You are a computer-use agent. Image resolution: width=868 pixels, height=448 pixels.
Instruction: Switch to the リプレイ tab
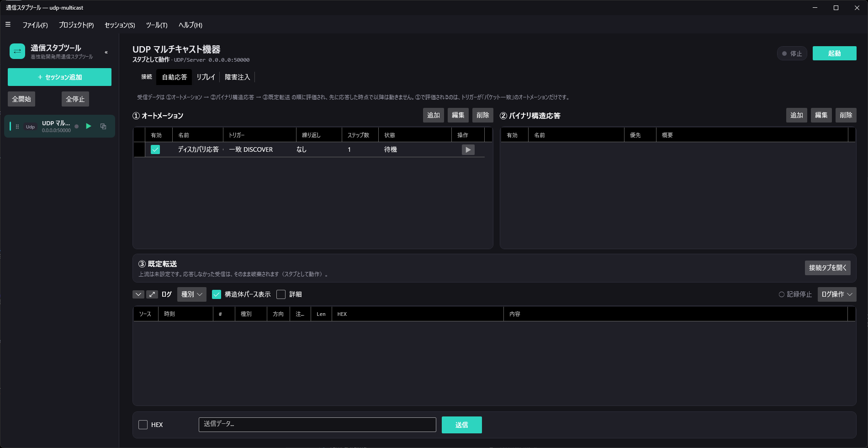206,77
